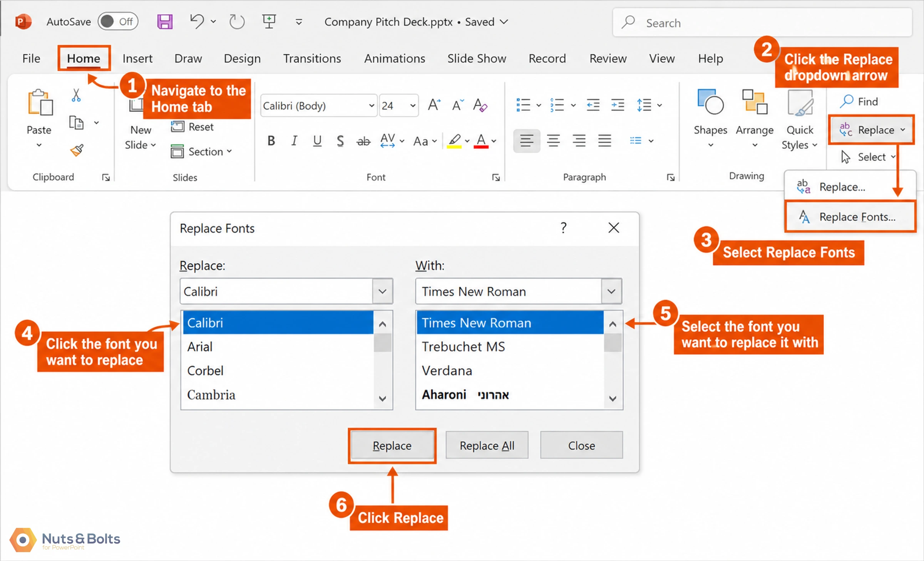Click the Save floppy disk icon
Image resolution: width=924 pixels, height=561 pixels.
pos(165,22)
